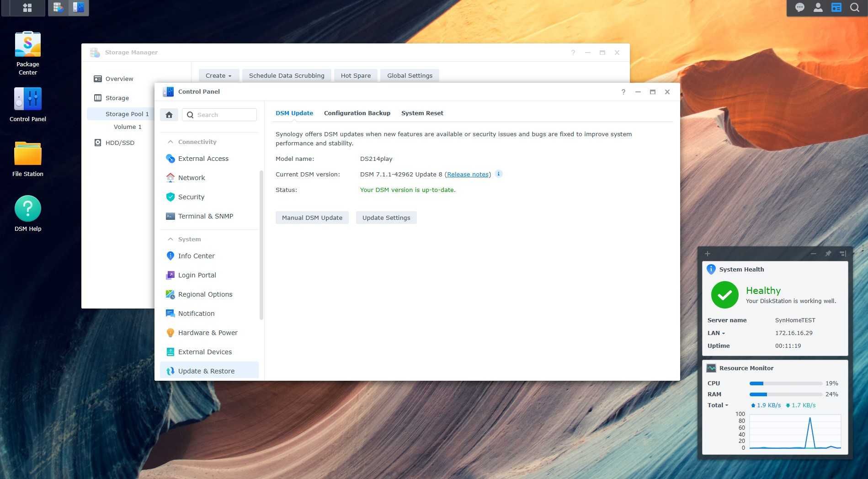Screen dimensions: 868x479
Task: Switch to the System Reset tab
Action: [x=422, y=113]
